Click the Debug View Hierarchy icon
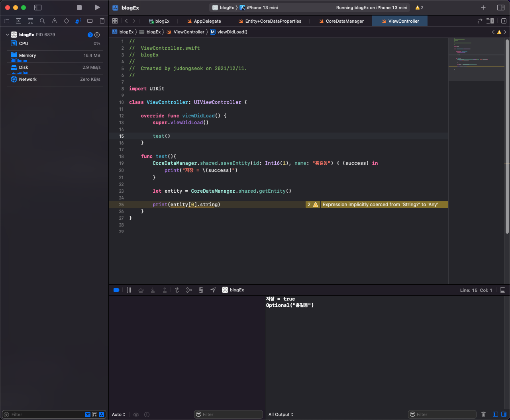510x420 pixels. [x=177, y=290]
